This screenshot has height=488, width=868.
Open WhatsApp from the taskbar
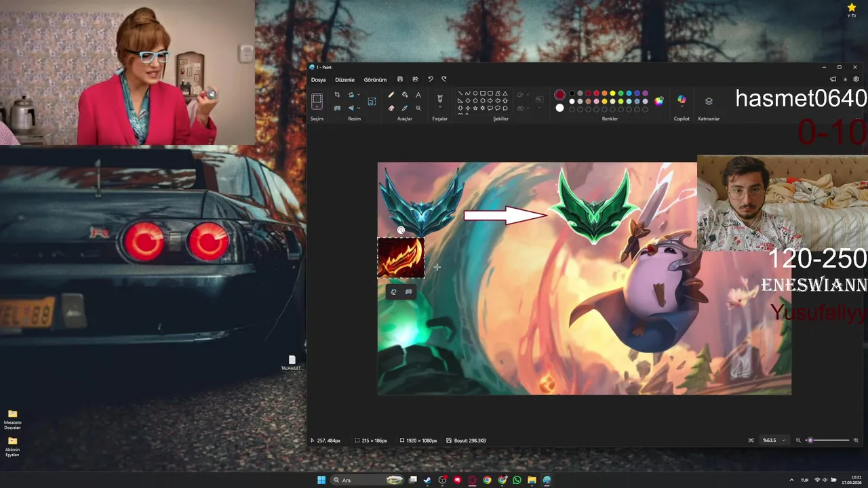517,480
